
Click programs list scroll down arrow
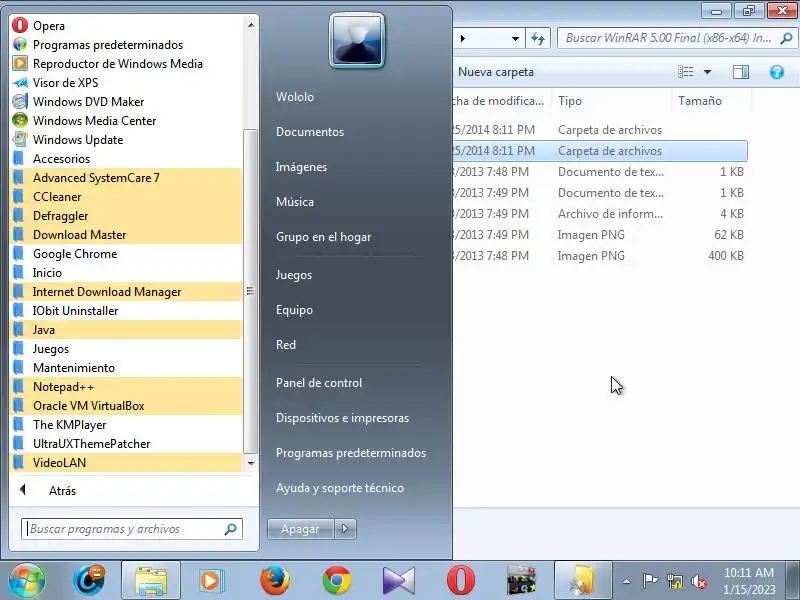(x=251, y=463)
